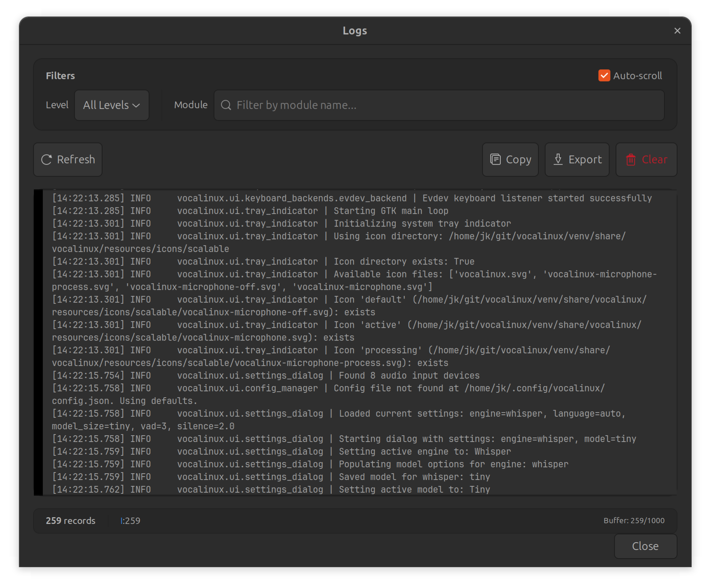
Task: Select the log line 'Setting active engine to: Whisper'
Action: [x=282, y=452]
